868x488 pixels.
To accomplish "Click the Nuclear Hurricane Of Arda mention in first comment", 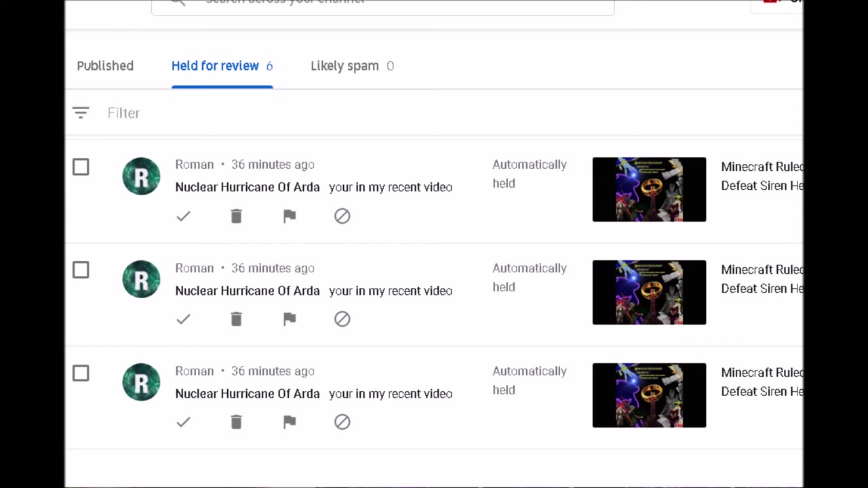I will 248,187.
